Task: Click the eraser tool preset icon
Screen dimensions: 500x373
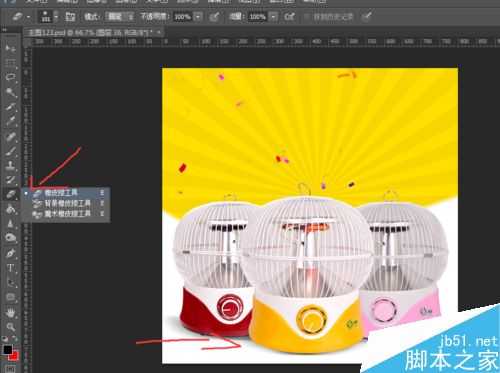Action: pos(17,16)
